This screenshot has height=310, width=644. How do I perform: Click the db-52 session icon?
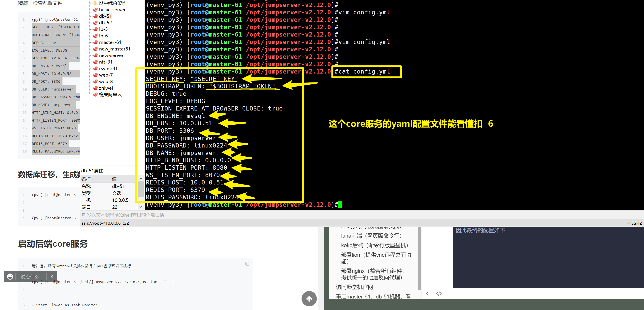pyautogui.click(x=95, y=23)
